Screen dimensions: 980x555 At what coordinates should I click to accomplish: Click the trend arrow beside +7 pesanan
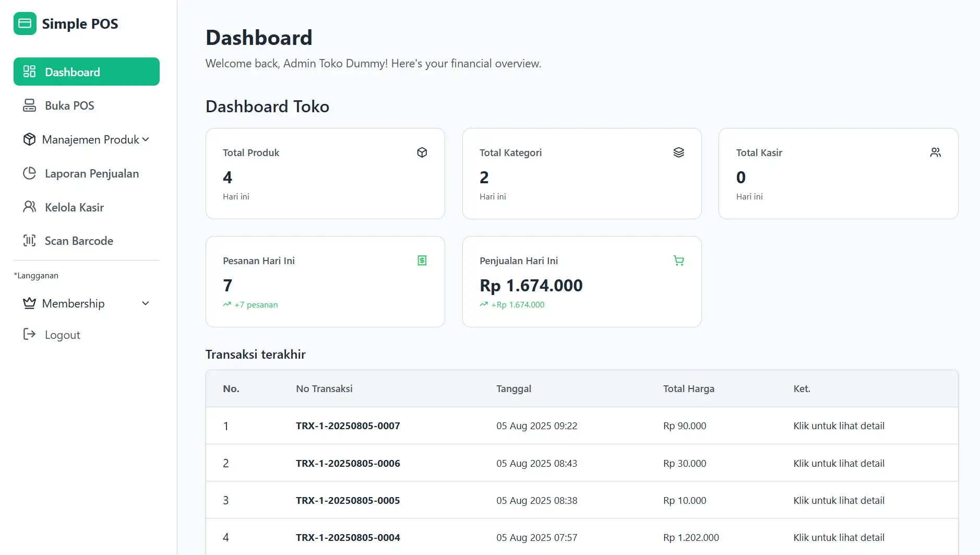tap(227, 304)
